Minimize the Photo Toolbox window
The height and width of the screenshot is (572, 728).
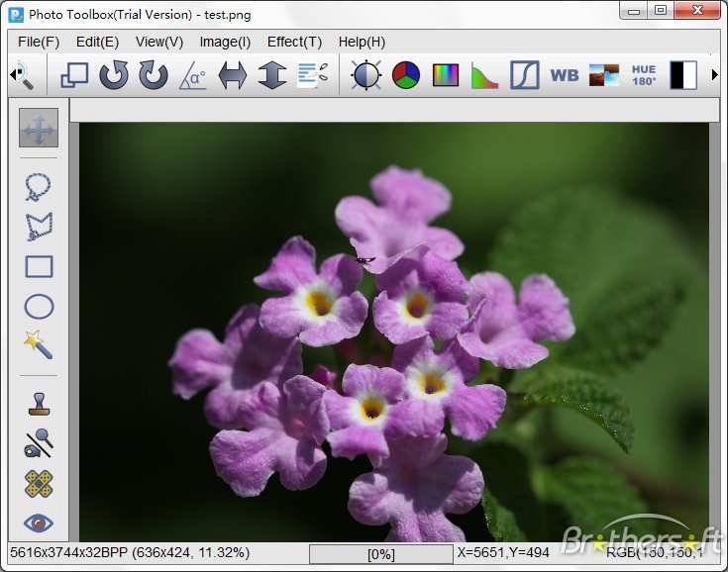[633, 10]
